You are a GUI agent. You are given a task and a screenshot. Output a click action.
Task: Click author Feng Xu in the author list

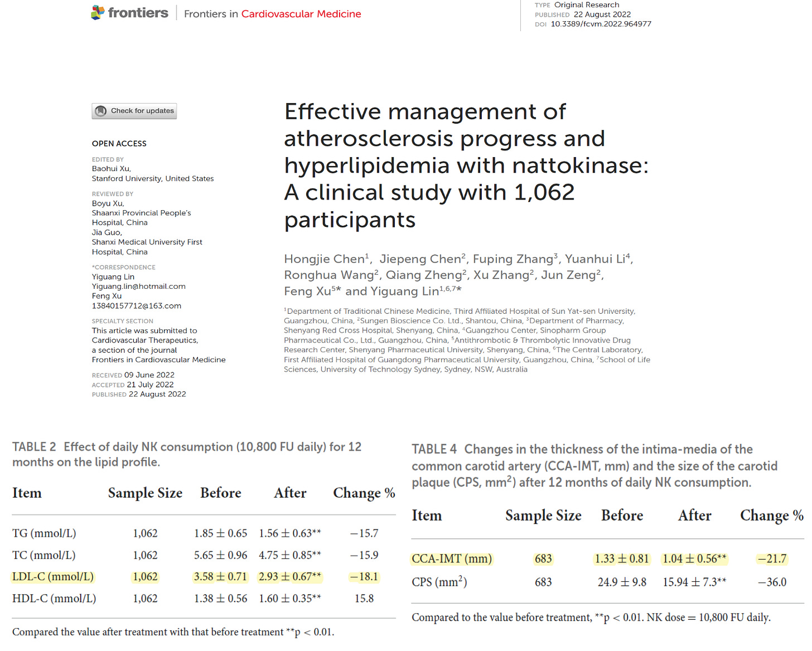tap(307, 292)
